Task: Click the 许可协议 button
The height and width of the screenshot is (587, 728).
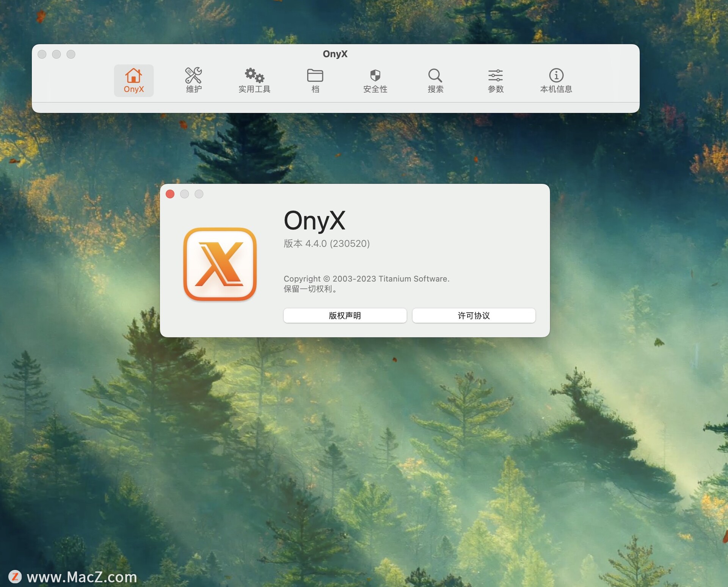Action: (x=474, y=315)
